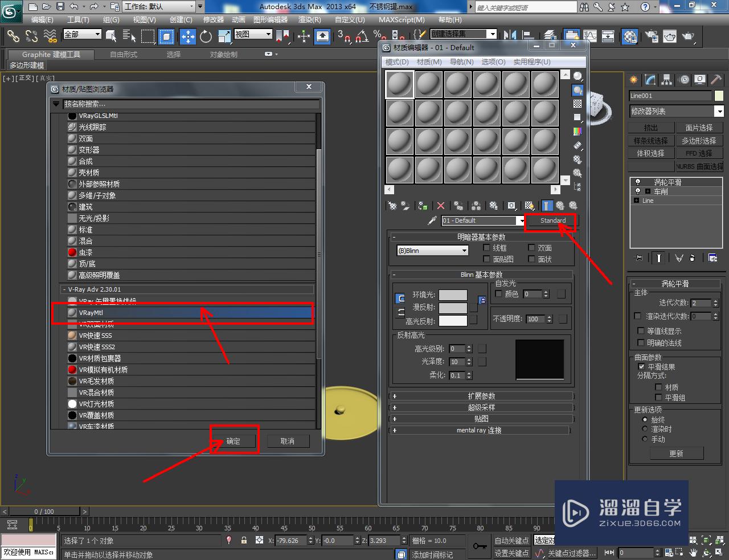This screenshot has width=729, height=560.
Task: Open 全部 selection filter dropdown
Action: (x=82, y=34)
